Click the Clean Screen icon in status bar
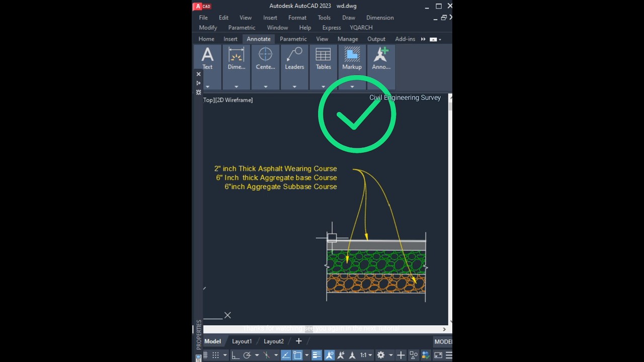644x362 pixels. (x=438, y=355)
